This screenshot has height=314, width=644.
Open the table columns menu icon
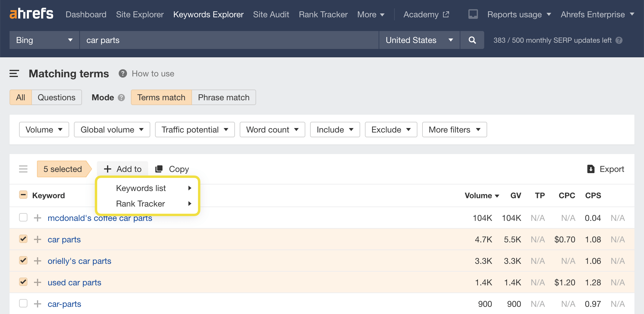23,169
